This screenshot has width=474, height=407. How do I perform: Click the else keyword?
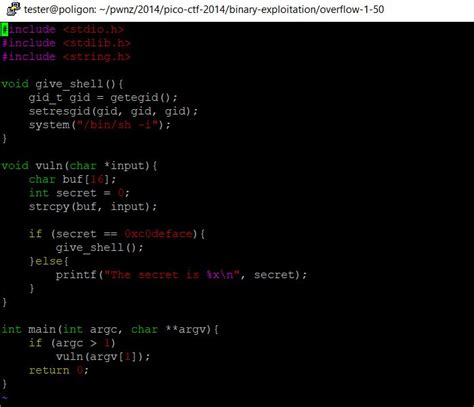pyautogui.click(x=49, y=261)
